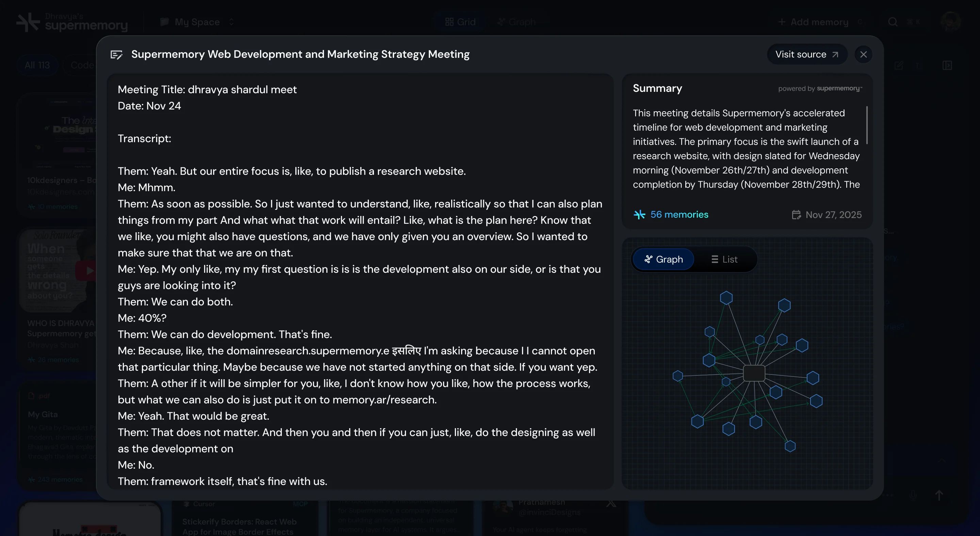The image size is (980, 536).
Task: Switch the memory panel to List view
Action: click(724, 259)
